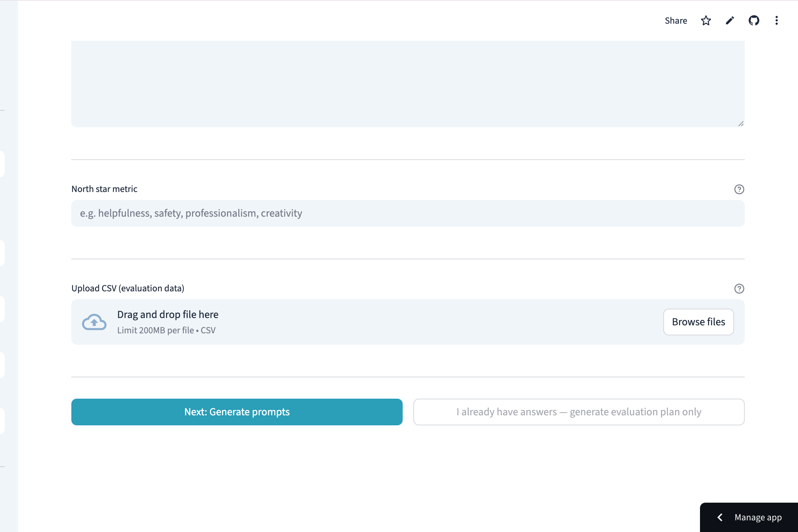Star this app with the favorite icon
This screenshot has height=532, width=798.
point(706,21)
